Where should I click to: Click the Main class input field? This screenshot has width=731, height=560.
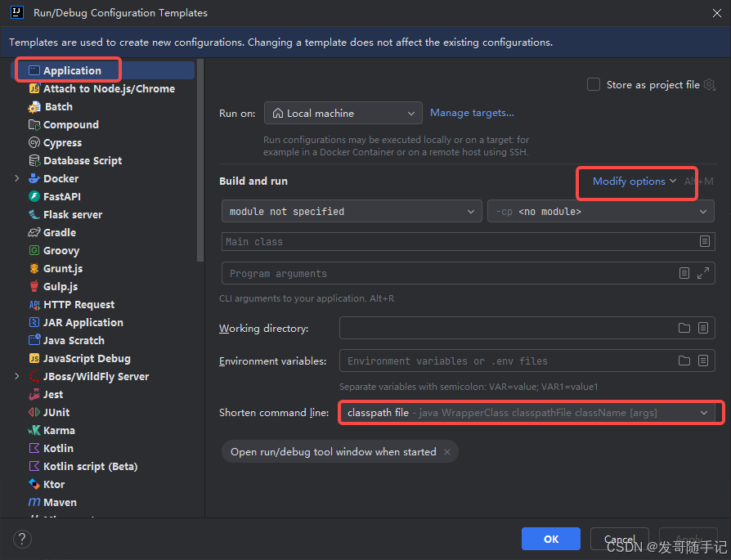(x=460, y=241)
